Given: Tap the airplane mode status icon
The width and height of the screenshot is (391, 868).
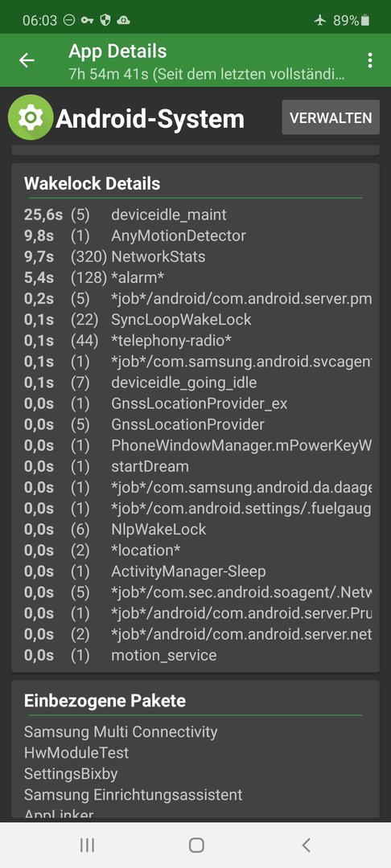Looking at the screenshot, I should coord(320,20).
